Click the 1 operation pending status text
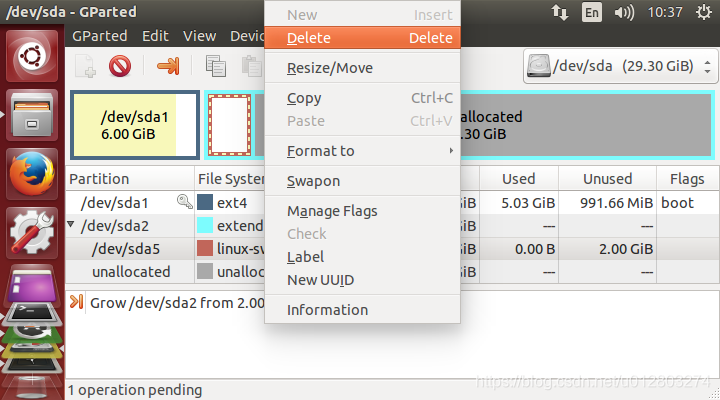Screen dimensions: 720x400 tap(135, 390)
